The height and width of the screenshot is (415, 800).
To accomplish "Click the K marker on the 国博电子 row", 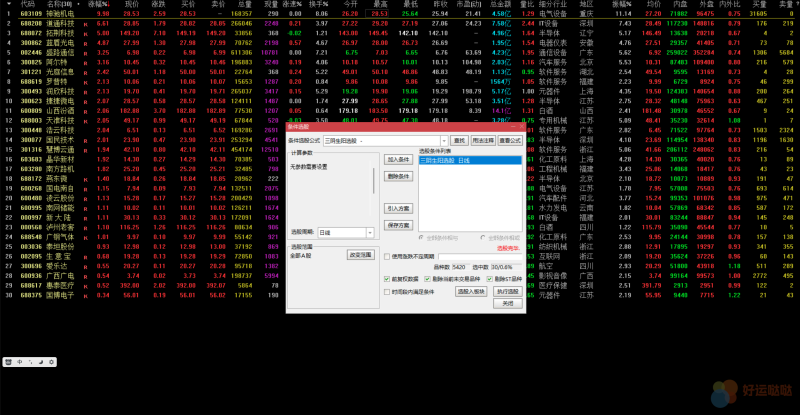I will (86, 295).
